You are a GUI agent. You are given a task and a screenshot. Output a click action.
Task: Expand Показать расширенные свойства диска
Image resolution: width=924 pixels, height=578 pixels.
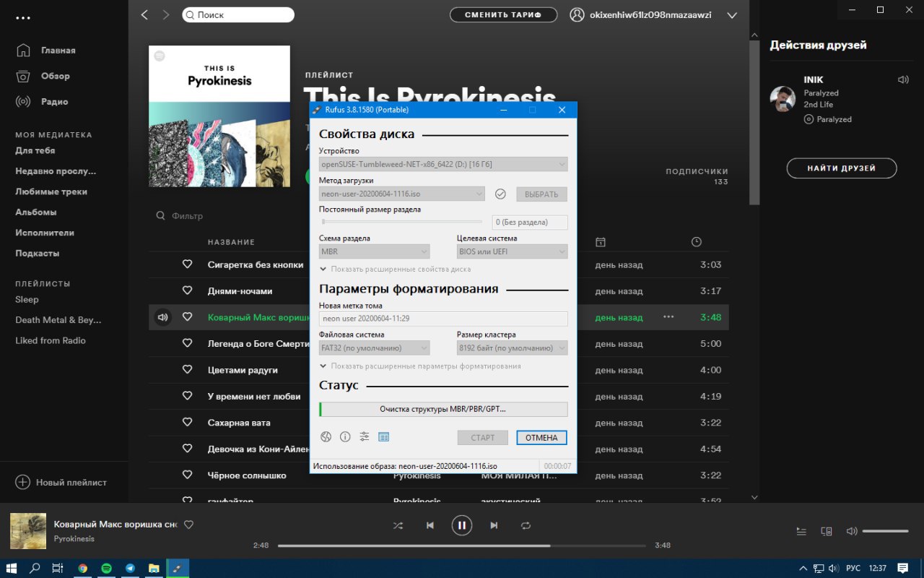[x=395, y=269]
